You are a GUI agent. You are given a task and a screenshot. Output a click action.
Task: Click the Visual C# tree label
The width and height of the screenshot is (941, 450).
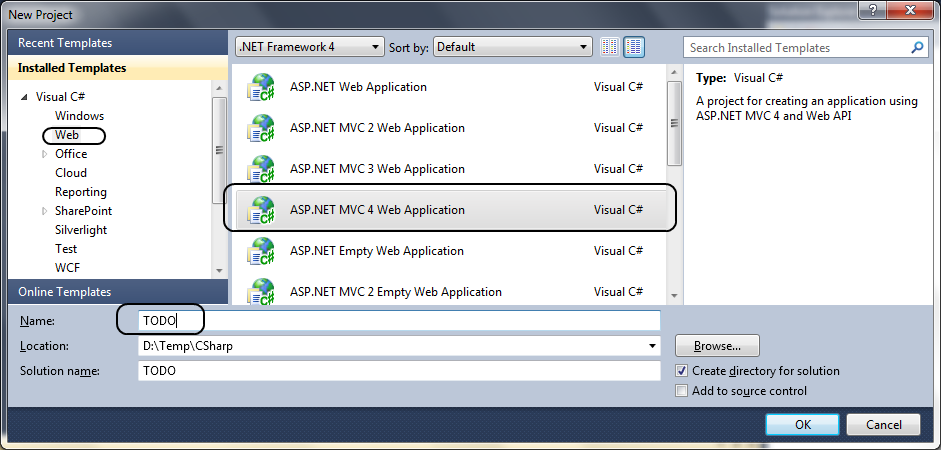tap(60, 97)
